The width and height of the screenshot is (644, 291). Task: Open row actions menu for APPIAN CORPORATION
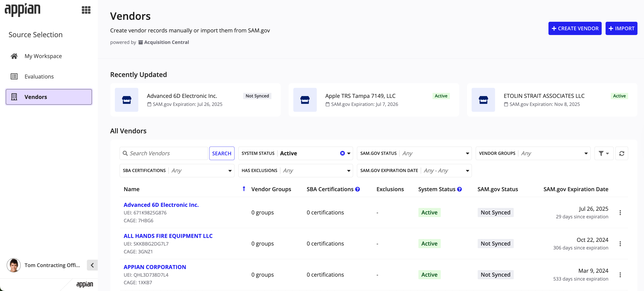(x=620, y=275)
